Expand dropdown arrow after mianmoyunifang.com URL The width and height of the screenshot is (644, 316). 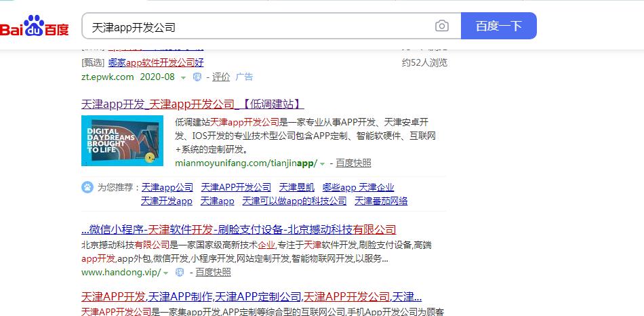tap(323, 164)
